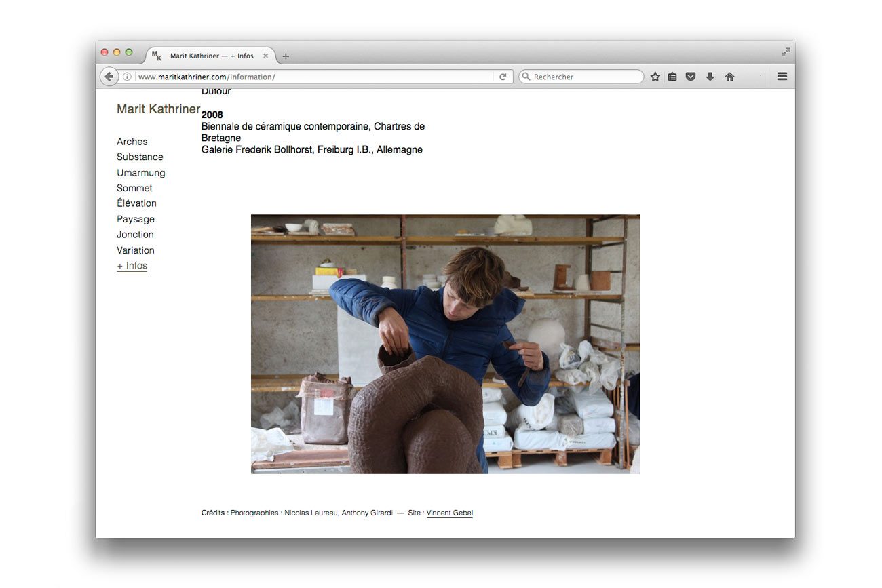The width and height of the screenshot is (882, 588).
Task: Open the Firefox hamburger menu
Action: click(782, 77)
